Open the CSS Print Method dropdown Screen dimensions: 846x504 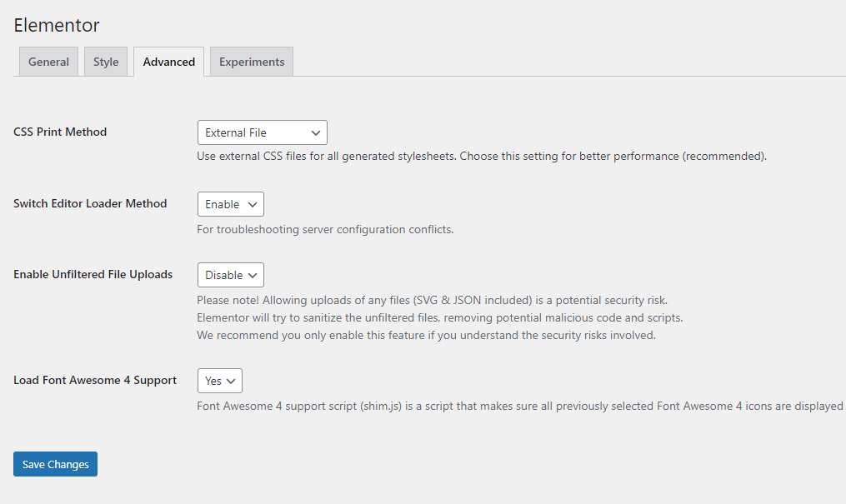click(262, 132)
